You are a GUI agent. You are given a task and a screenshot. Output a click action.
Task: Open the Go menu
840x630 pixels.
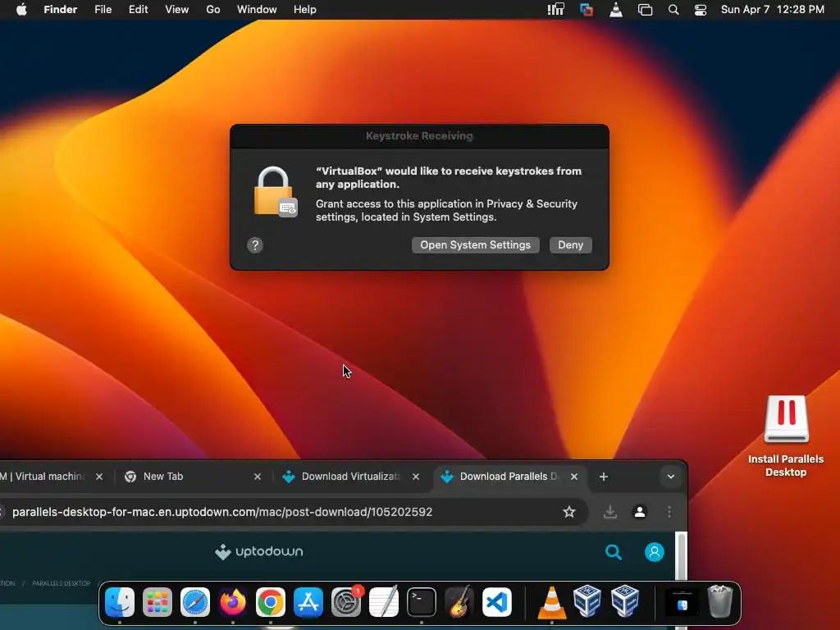[213, 10]
